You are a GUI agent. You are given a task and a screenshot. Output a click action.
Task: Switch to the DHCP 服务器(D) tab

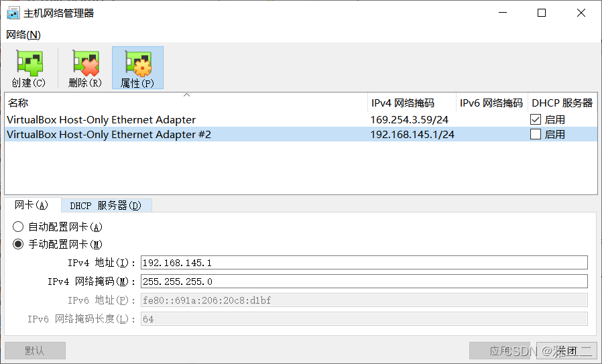click(x=106, y=205)
